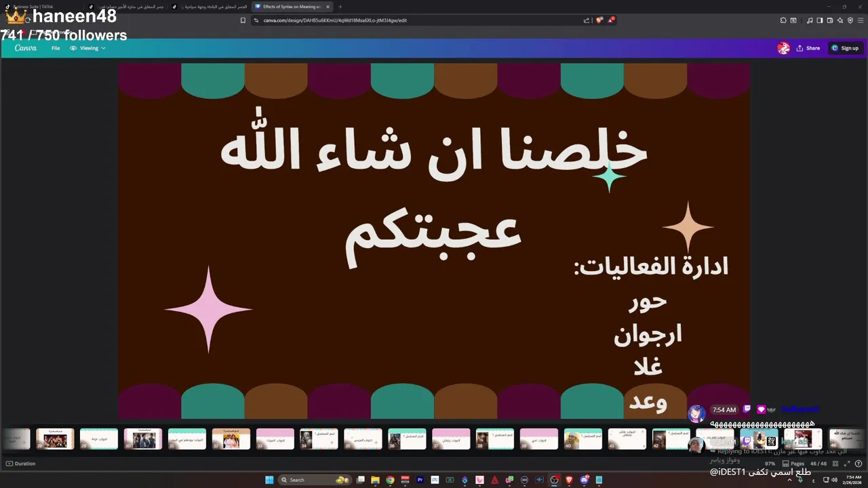
Task: Select slide thumbnail 36
Action: pyautogui.click(x=407, y=439)
